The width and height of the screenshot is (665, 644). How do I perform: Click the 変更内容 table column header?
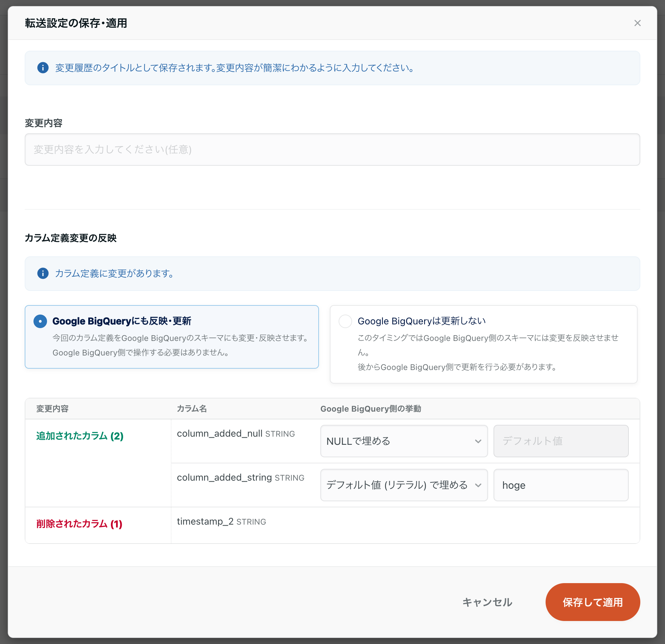pyautogui.click(x=52, y=409)
